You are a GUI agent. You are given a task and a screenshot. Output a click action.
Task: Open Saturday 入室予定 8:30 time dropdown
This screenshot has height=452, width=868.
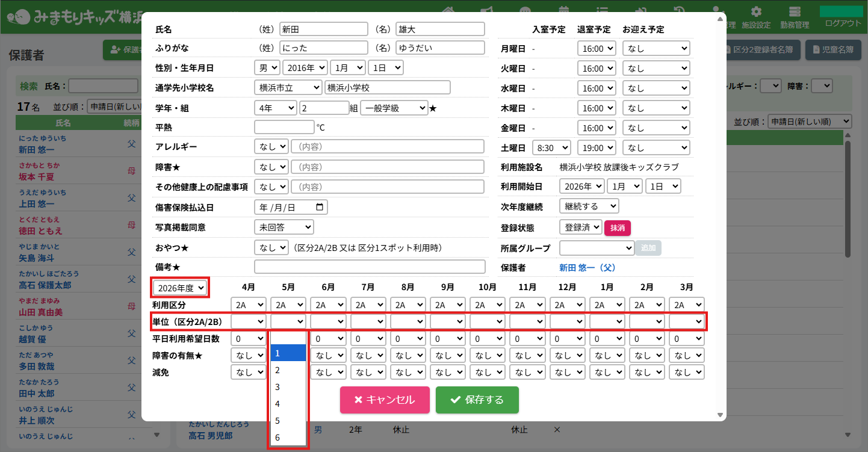(550, 148)
